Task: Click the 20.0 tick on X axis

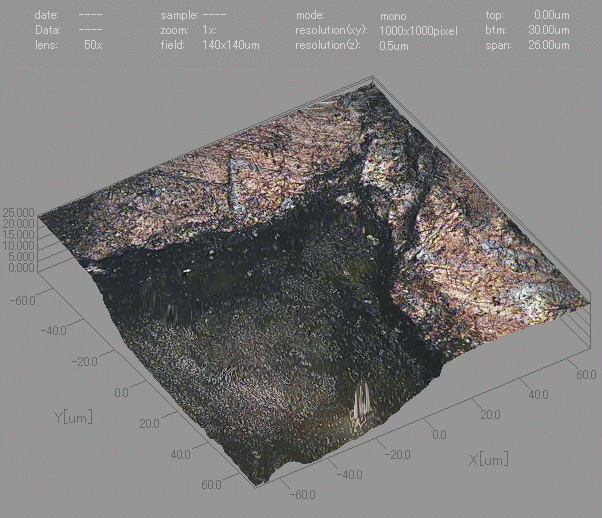Action: (x=488, y=413)
